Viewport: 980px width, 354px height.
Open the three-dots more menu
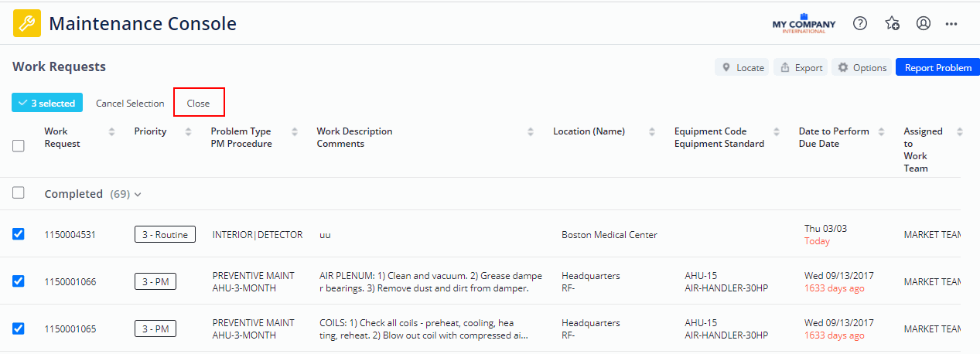point(951,24)
